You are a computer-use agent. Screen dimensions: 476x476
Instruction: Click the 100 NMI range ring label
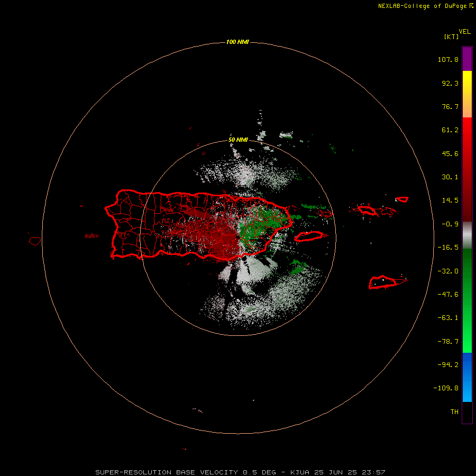[237, 42]
